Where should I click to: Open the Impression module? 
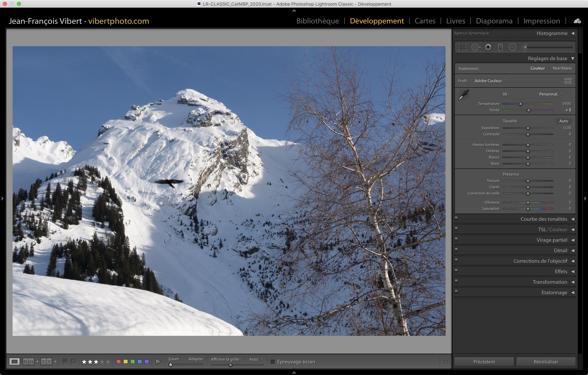pos(541,21)
